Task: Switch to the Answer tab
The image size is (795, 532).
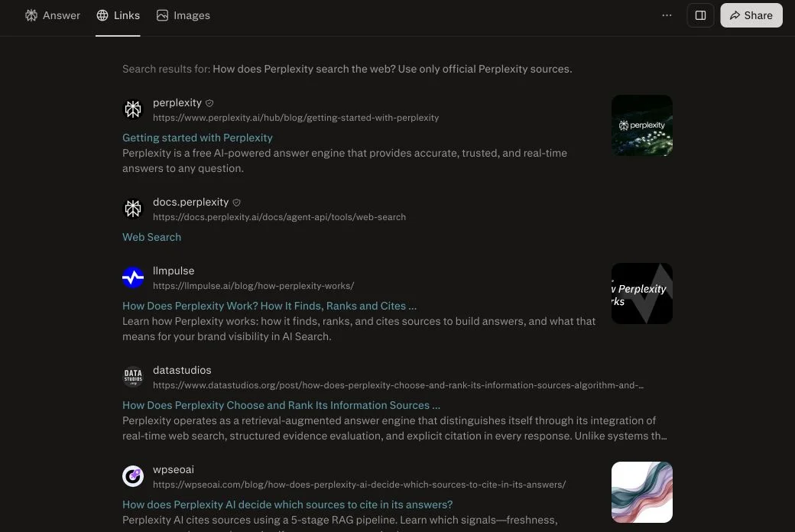Action: 52,15
